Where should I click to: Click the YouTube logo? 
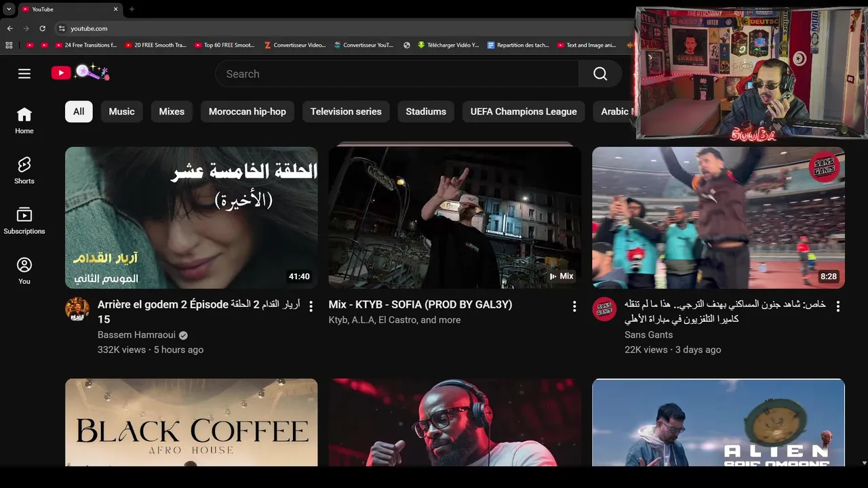80,73
